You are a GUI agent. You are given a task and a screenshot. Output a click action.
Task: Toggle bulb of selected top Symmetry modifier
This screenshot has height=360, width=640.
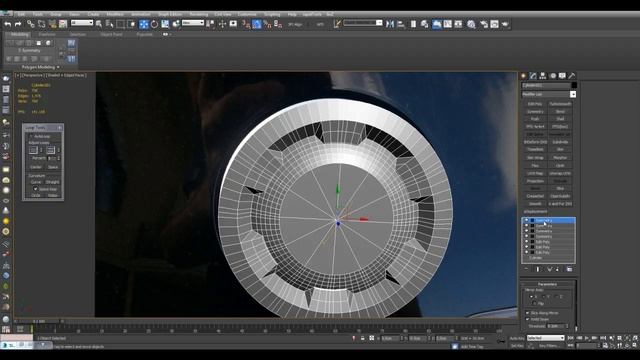527,220
